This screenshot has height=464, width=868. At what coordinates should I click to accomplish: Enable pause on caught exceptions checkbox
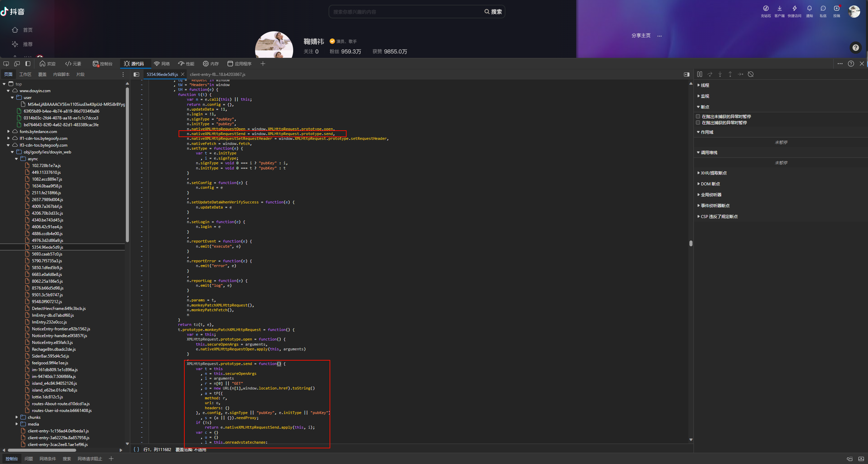[698, 122]
